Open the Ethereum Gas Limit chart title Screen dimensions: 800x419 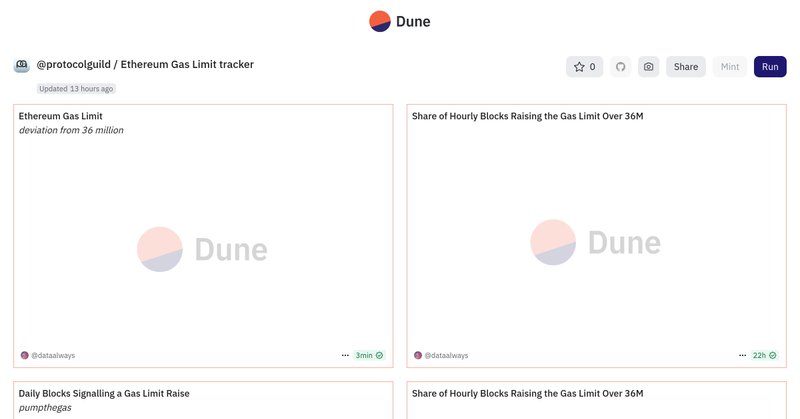pos(61,116)
